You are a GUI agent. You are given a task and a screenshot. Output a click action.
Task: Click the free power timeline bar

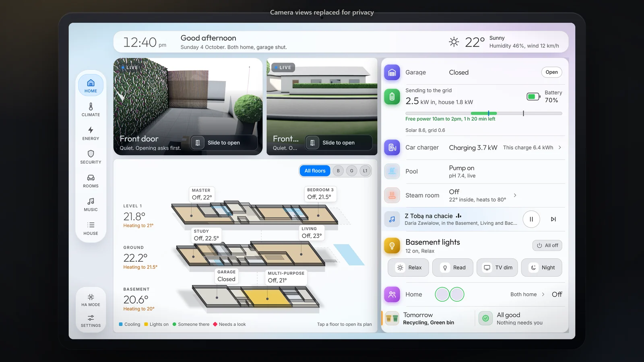(x=484, y=113)
